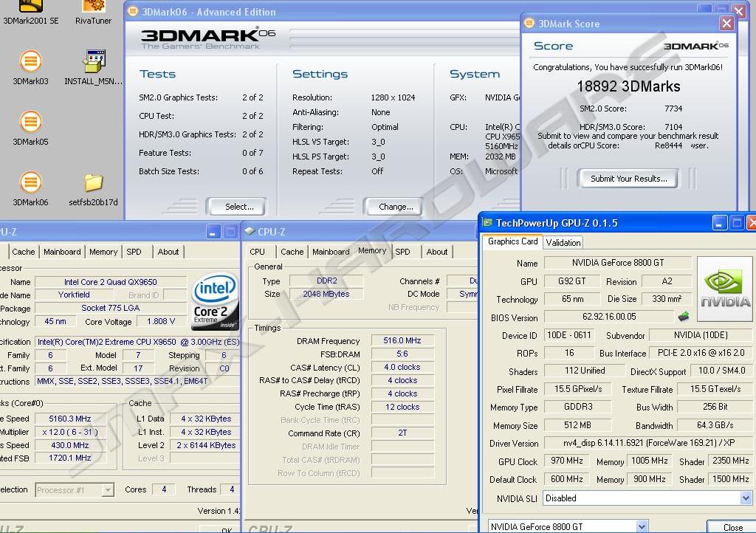Click Change... button under Settings
The height and width of the screenshot is (533, 756).
tap(394, 206)
